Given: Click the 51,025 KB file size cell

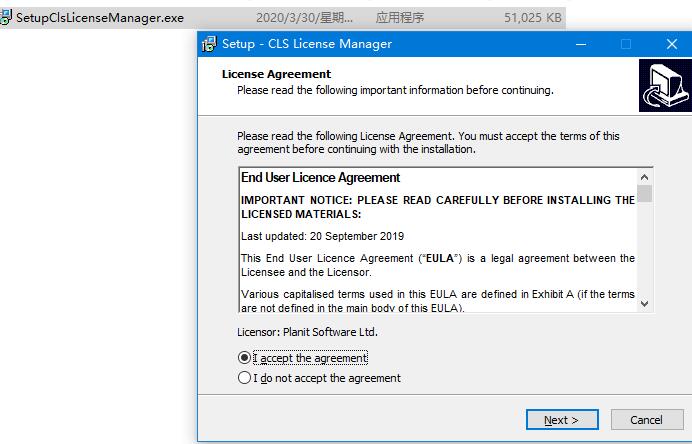Looking at the screenshot, I should point(533,18).
